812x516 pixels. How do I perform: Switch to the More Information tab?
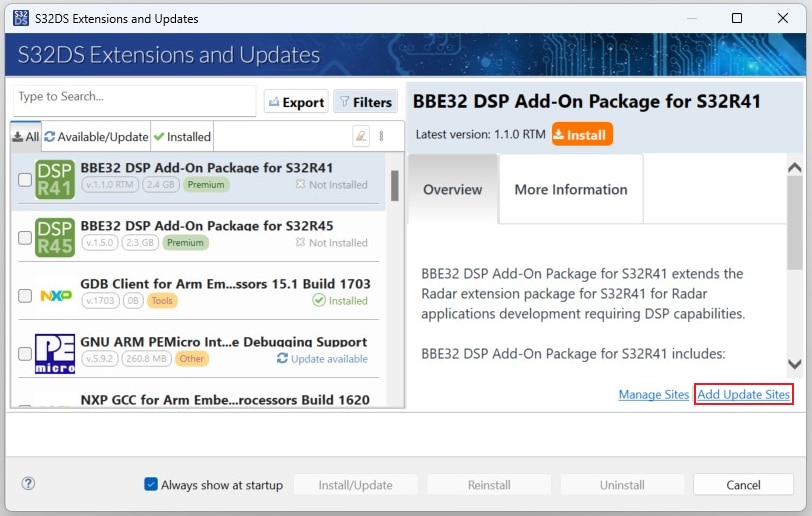pyautogui.click(x=570, y=189)
